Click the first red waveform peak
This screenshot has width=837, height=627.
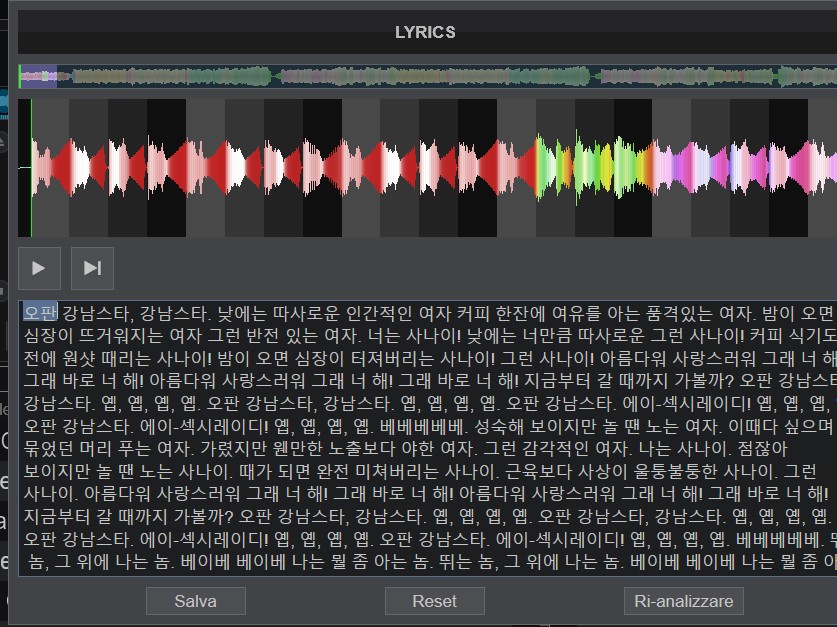tap(68, 166)
